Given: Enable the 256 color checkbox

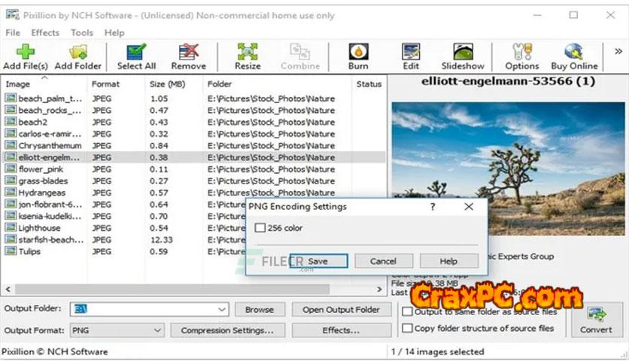Looking at the screenshot, I should click(260, 228).
